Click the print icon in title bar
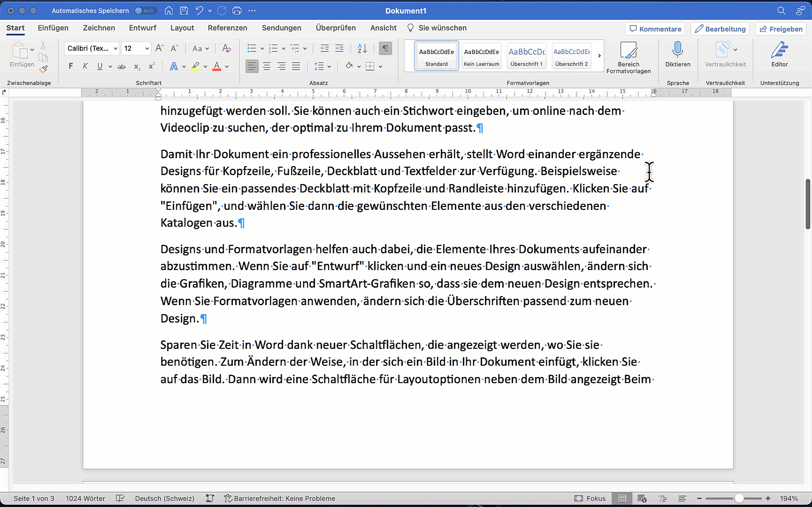The image size is (812, 507). [x=237, y=10]
